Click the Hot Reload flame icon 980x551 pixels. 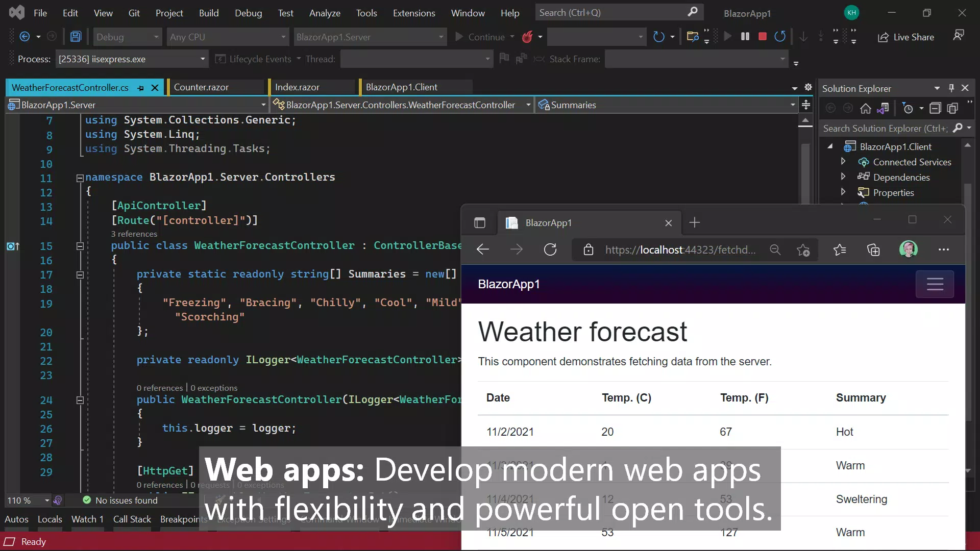tap(527, 37)
